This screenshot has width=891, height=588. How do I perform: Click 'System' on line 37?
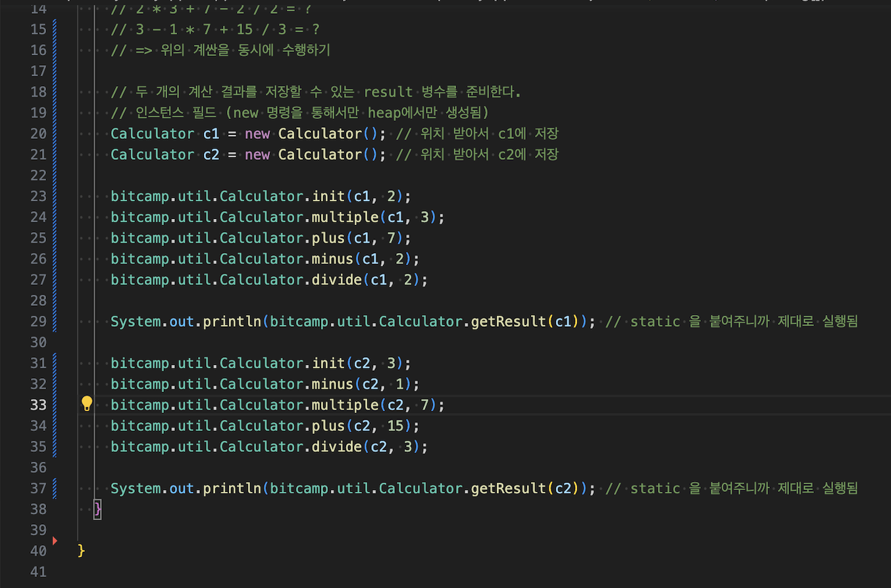pyautogui.click(x=136, y=489)
